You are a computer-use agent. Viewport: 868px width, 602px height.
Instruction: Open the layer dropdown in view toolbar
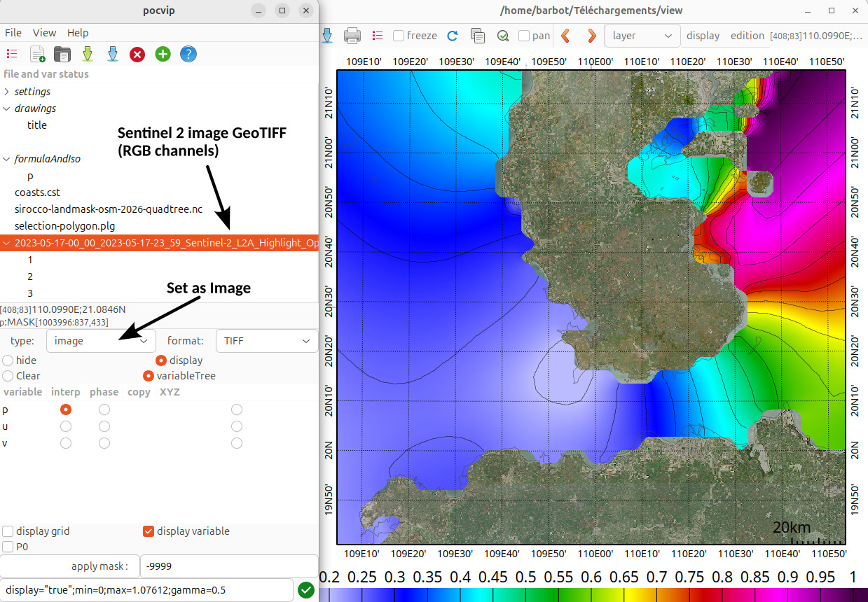pos(642,36)
